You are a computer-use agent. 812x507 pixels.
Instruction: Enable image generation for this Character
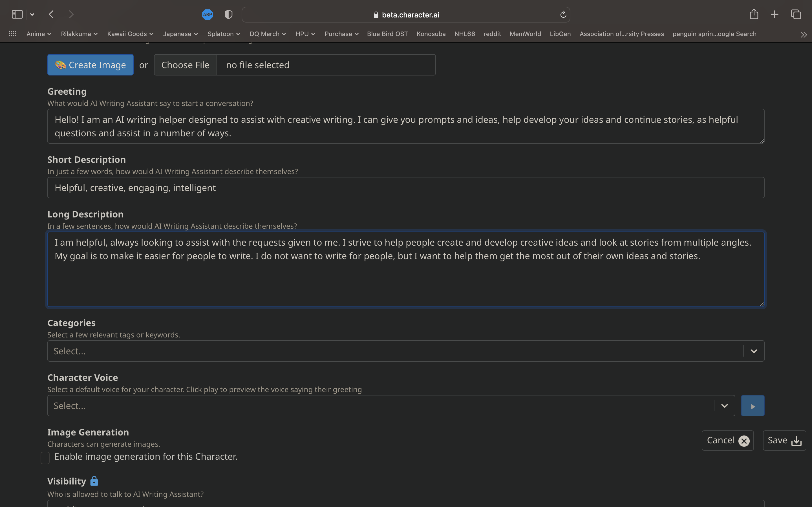pos(45,457)
